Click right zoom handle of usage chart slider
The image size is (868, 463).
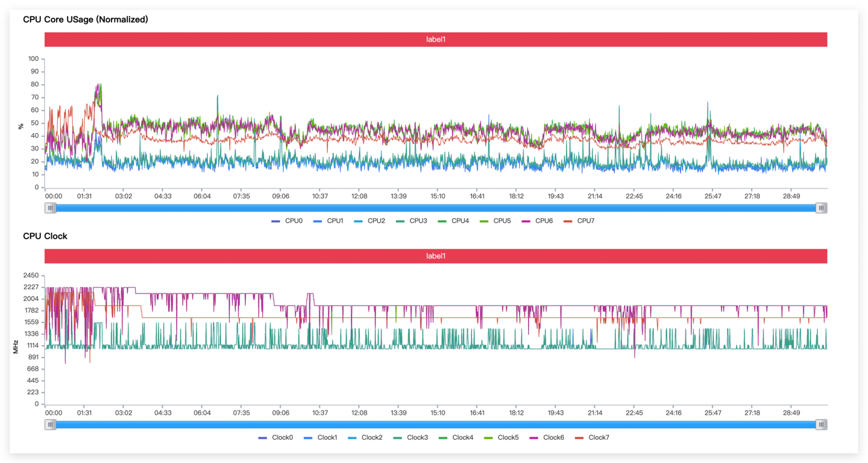click(x=821, y=208)
